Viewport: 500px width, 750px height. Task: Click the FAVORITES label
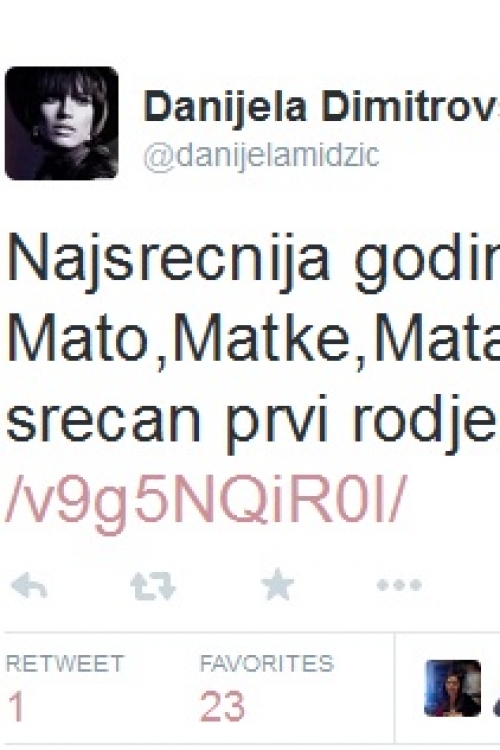(267, 663)
